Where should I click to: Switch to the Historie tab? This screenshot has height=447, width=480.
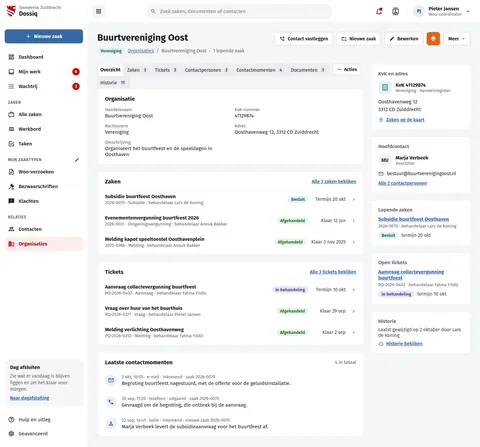tap(112, 82)
